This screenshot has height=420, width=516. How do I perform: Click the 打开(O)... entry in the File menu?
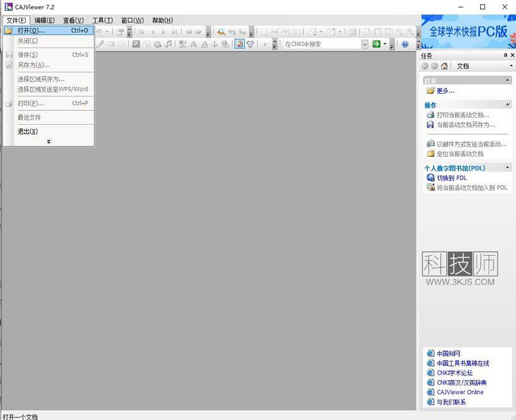click(48, 31)
